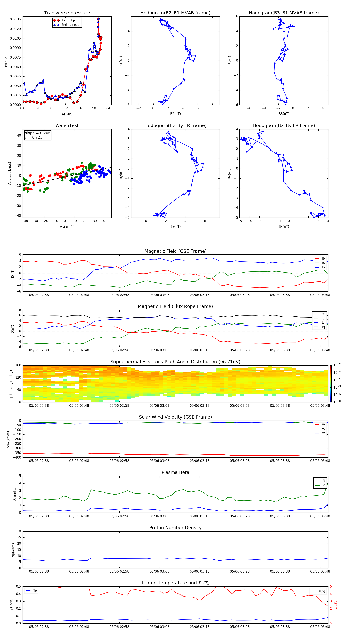Viewport: 351px width, 644px height.
Task: Click "By'" in the Flux Rope legend
Action: (x=323, y=318)
